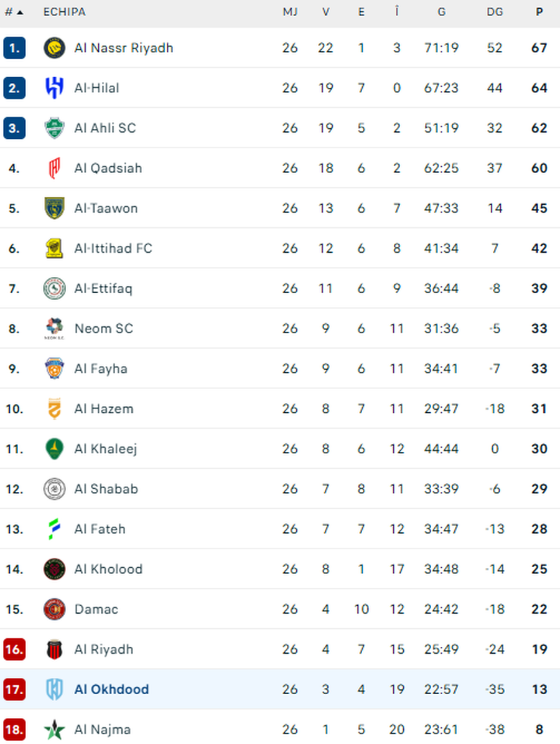Image resolution: width=560 pixels, height=744 pixels.
Task: Sort standings by the P points column
Action: [539, 12]
